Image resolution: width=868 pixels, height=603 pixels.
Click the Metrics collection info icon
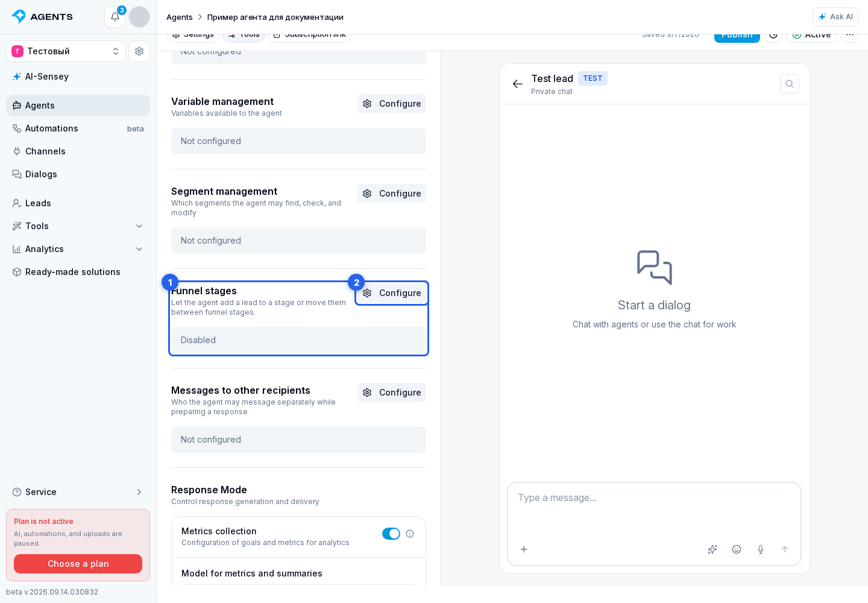click(410, 534)
